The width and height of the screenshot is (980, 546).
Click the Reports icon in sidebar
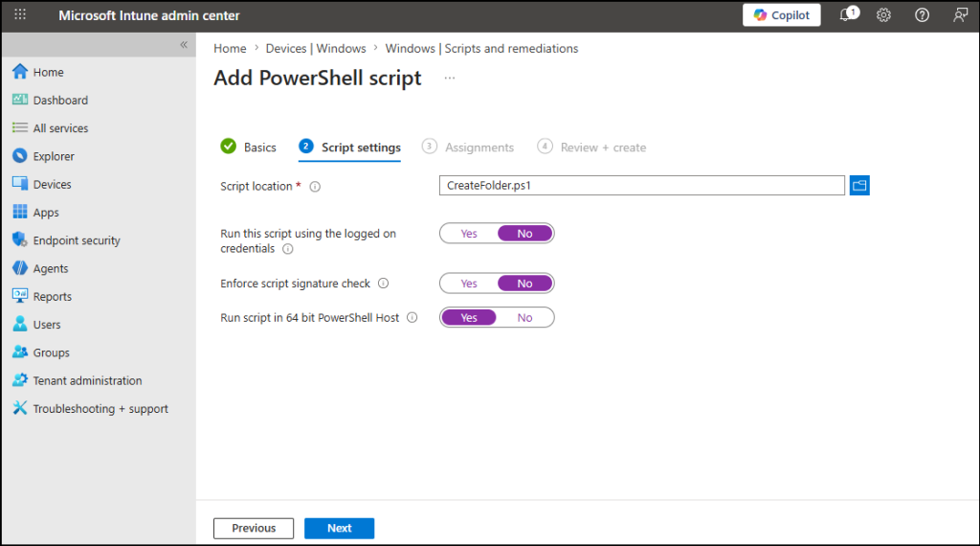pos(20,296)
